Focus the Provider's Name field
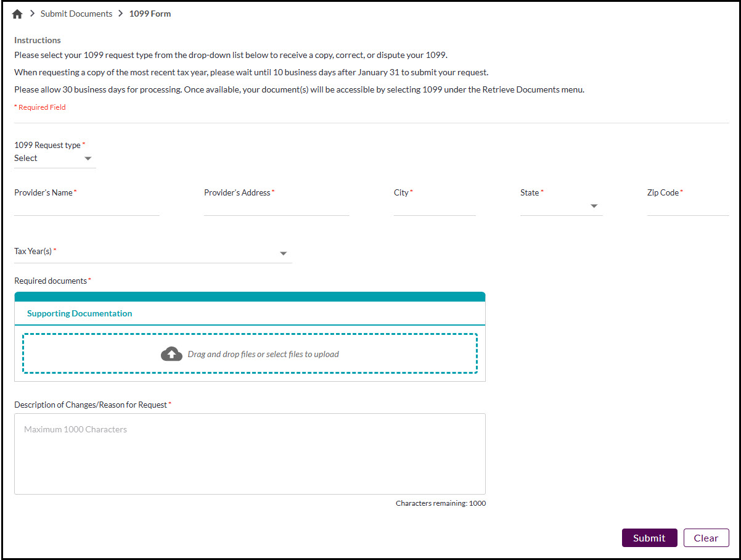This screenshot has width=741, height=560. (87, 208)
